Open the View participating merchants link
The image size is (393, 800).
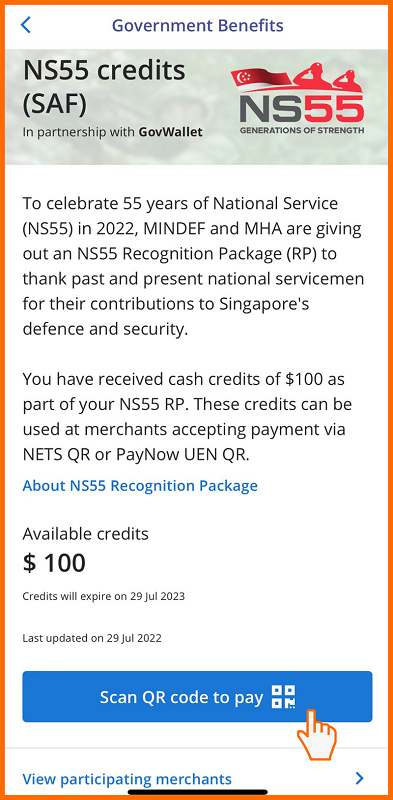(x=127, y=779)
